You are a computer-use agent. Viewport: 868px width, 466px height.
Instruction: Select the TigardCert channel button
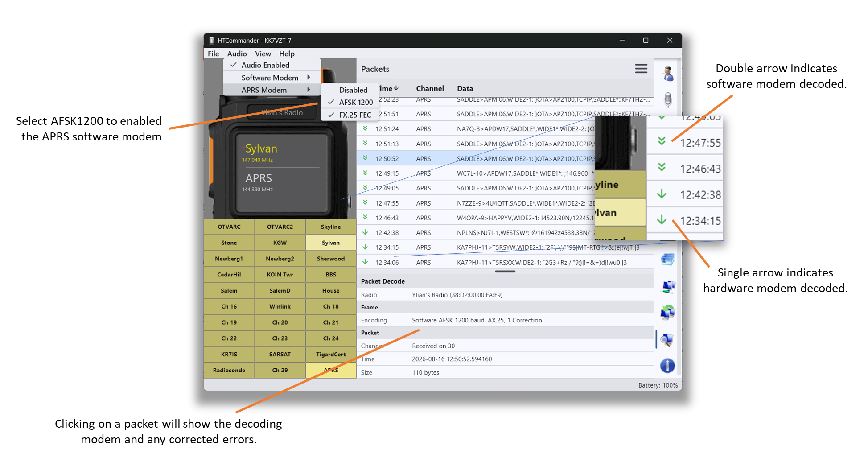tap(331, 354)
